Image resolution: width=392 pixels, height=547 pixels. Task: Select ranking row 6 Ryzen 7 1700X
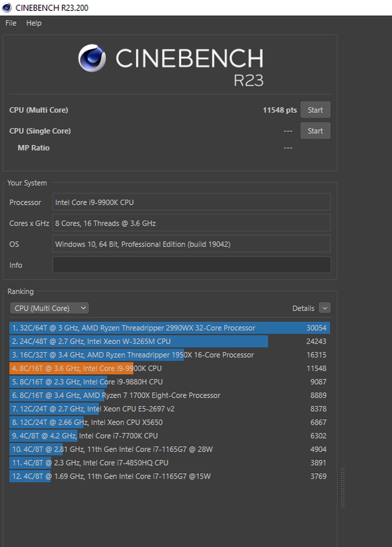pyautogui.click(x=169, y=395)
